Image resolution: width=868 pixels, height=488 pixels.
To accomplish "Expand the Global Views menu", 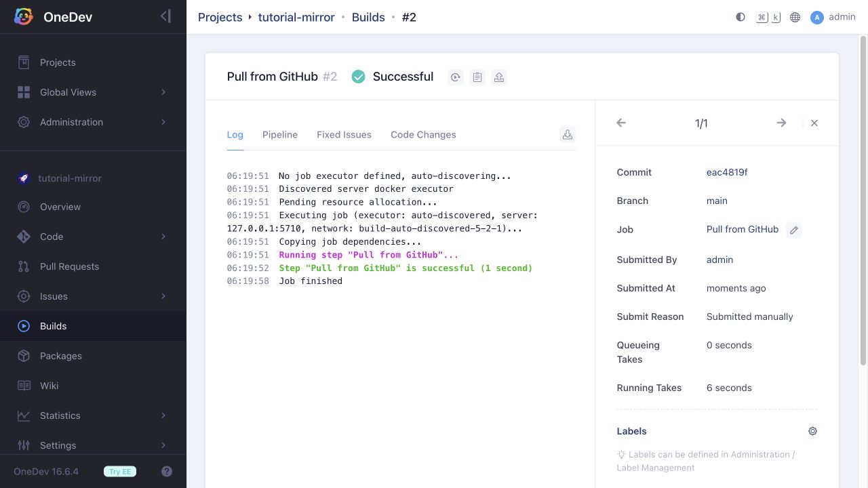I will [x=93, y=92].
